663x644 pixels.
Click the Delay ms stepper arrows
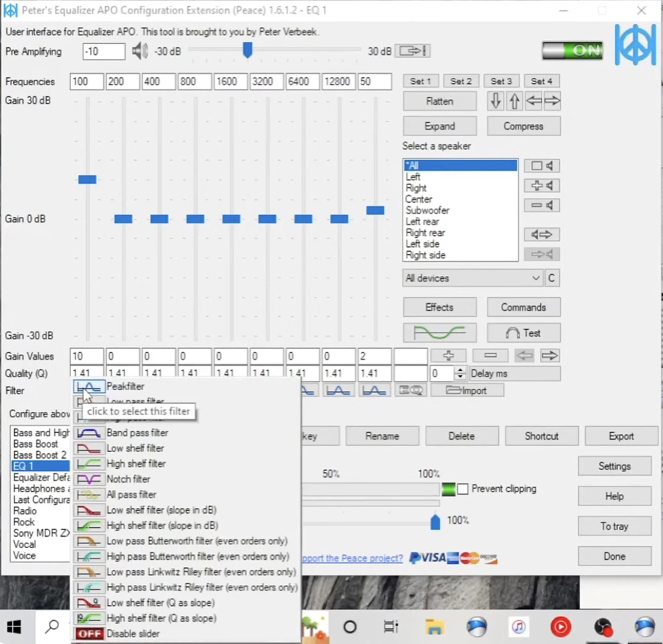point(460,373)
